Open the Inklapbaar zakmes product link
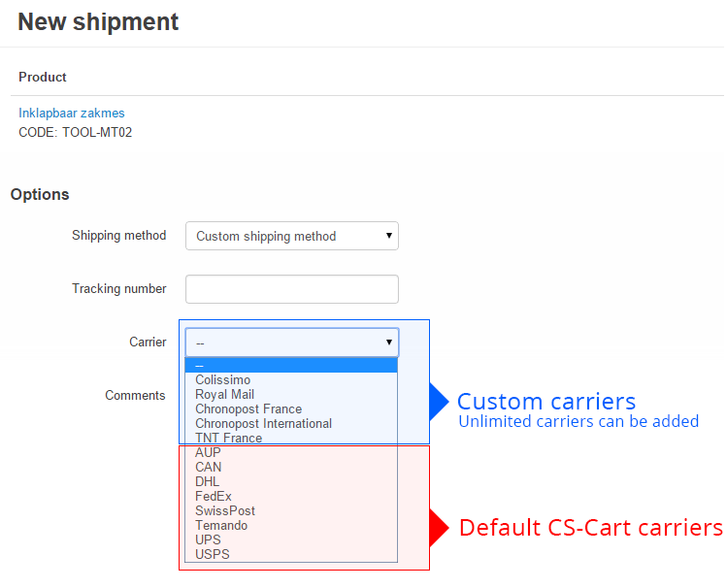This screenshot has width=727, height=588. pyautogui.click(x=72, y=114)
